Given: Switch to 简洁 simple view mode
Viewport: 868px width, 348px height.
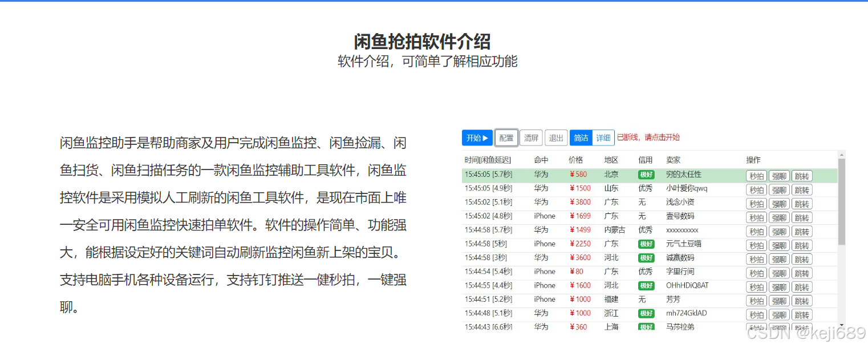Looking at the screenshot, I should click(581, 137).
